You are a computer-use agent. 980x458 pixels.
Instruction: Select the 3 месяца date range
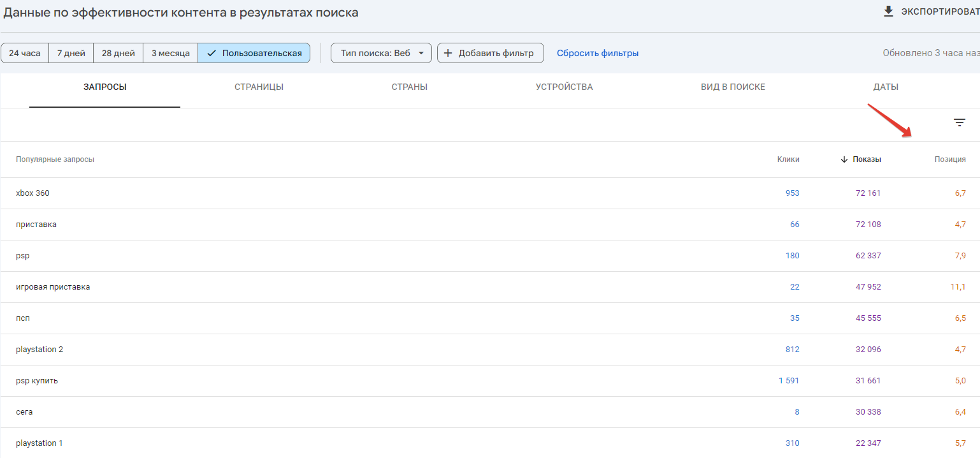(171, 53)
